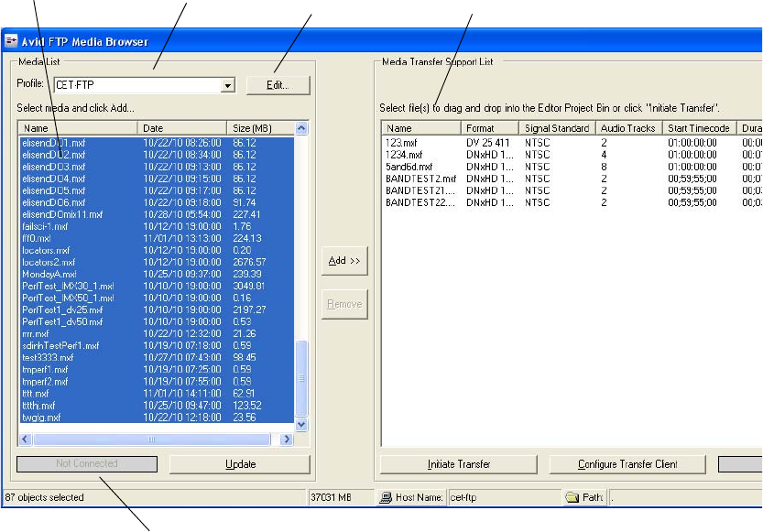Viewport: 763px width, 532px height.
Task: Select locators.mxf in media list
Action: [157, 251]
